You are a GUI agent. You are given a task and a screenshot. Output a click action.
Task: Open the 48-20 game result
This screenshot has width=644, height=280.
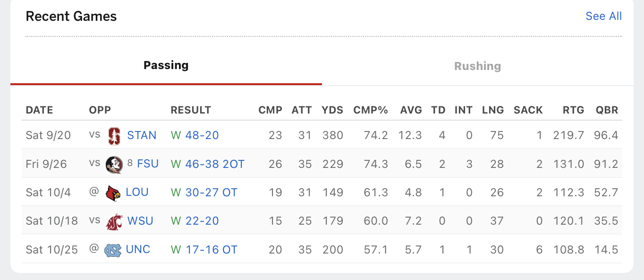pyautogui.click(x=202, y=135)
